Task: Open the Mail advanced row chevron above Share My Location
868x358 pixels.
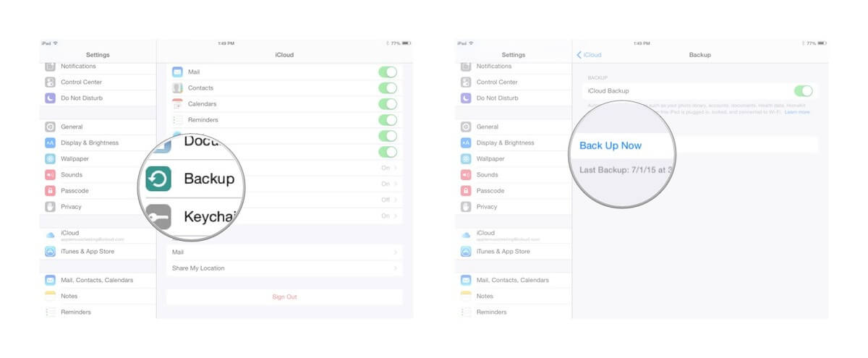Action: (x=395, y=252)
